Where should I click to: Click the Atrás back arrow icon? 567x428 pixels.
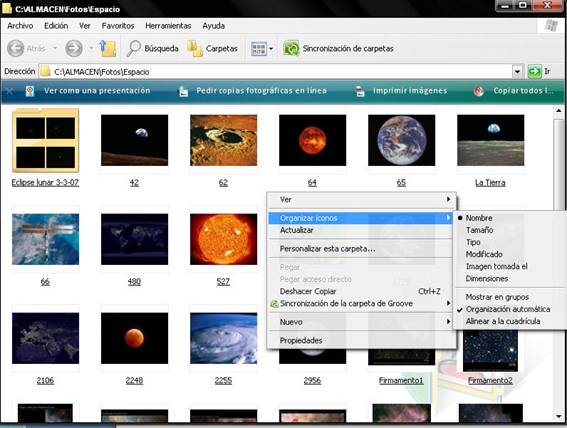pos(16,48)
